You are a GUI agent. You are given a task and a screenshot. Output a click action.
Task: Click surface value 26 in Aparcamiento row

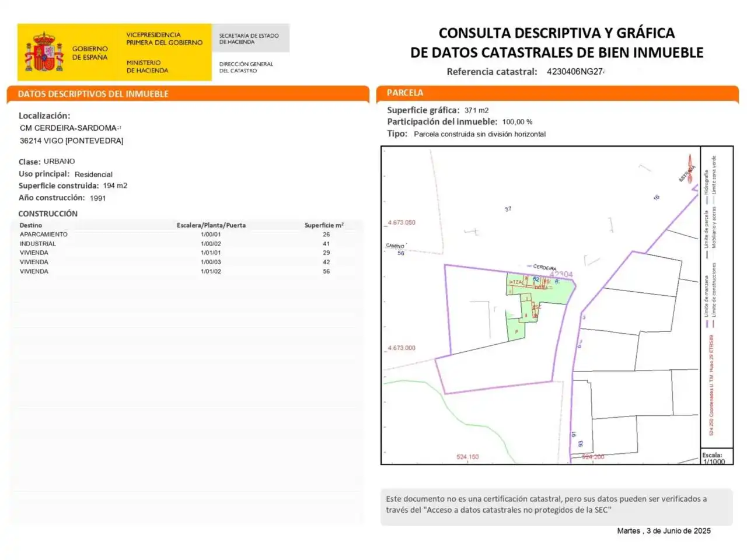click(326, 235)
